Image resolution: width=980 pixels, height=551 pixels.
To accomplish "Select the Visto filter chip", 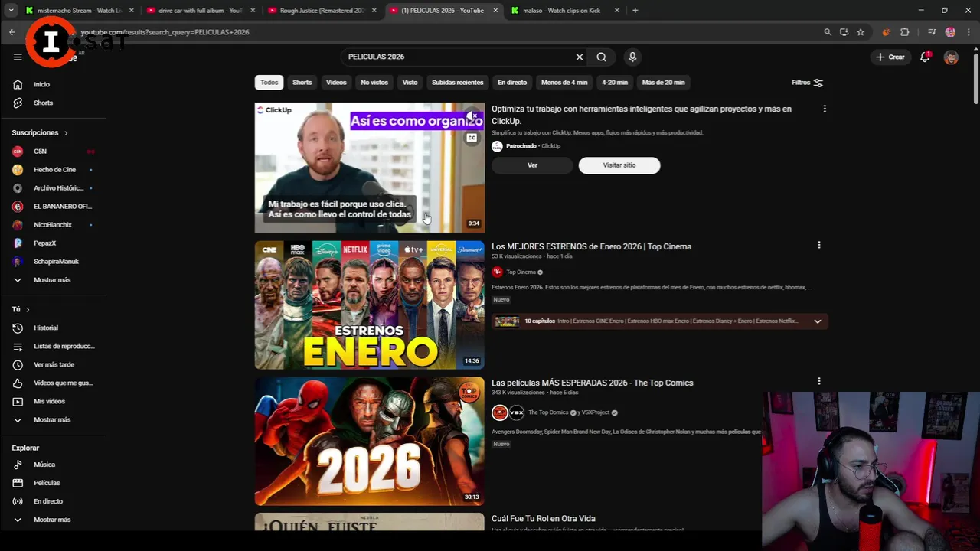I will pyautogui.click(x=410, y=82).
